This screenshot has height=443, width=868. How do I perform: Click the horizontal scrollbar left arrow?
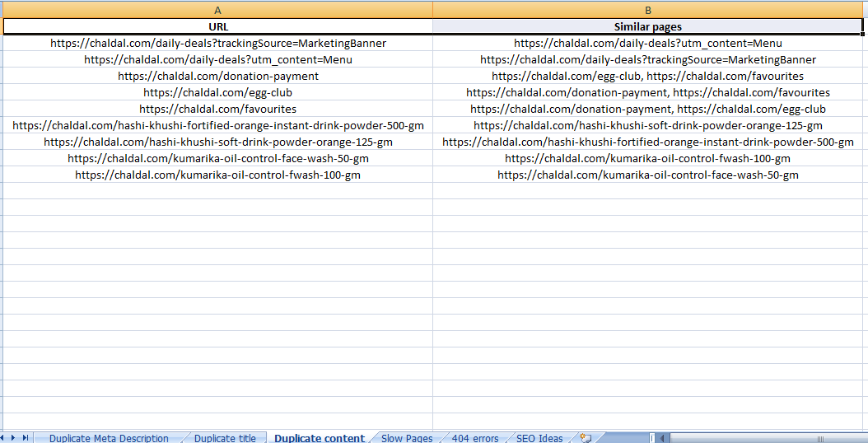(x=663, y=438)
